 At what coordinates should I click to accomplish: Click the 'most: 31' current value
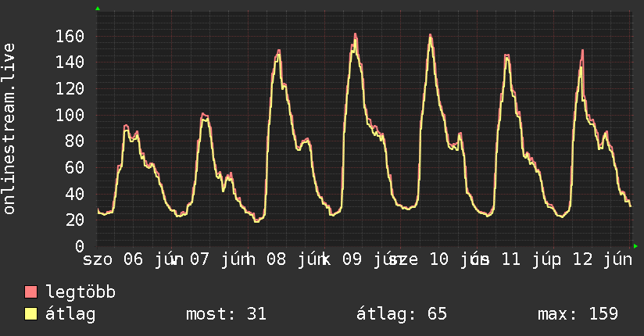[227, 314]
